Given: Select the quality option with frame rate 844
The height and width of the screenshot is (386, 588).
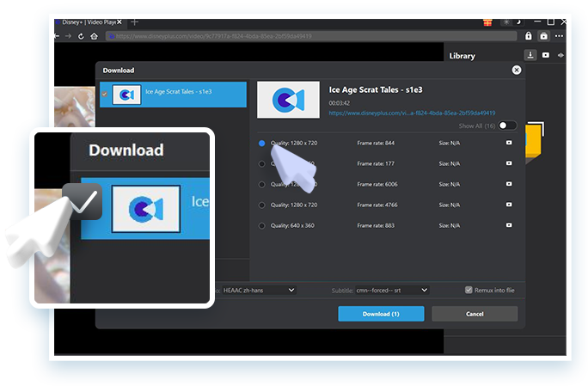Looking at the screenshot, I should click(261, 144).
